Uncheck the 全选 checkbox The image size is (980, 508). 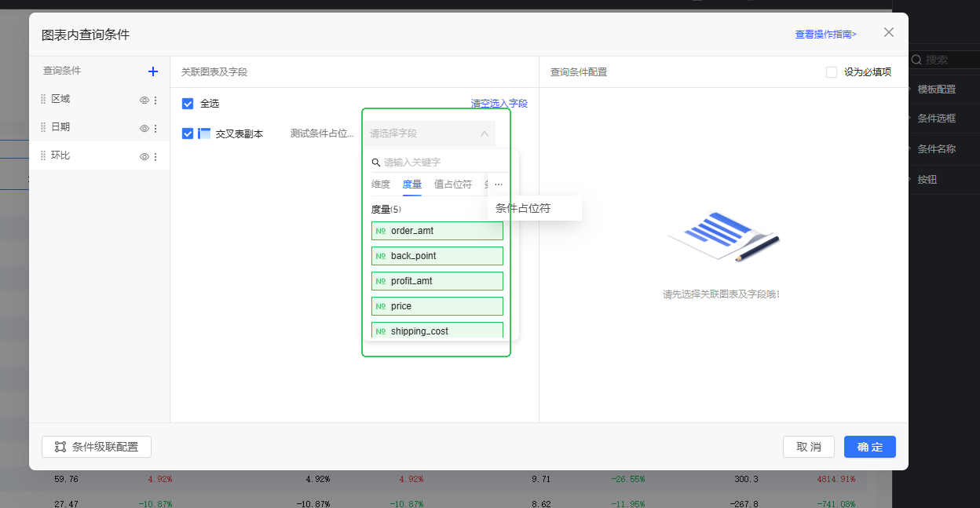coord(188,104)
